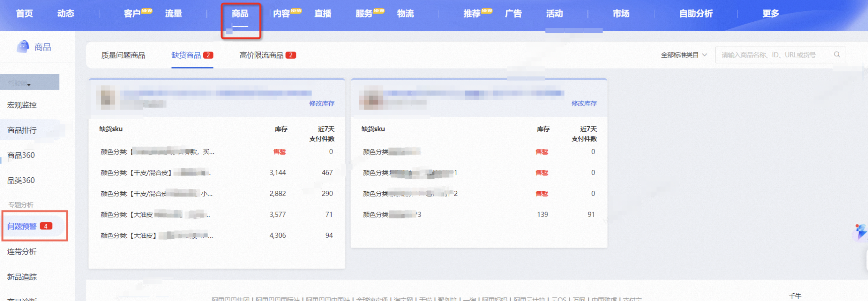This screenshot has height=301, width=868.
Task: Click the SKU row 颜色分类:【大油皮】 with stock 4,306
Action: tap(217, 235)
